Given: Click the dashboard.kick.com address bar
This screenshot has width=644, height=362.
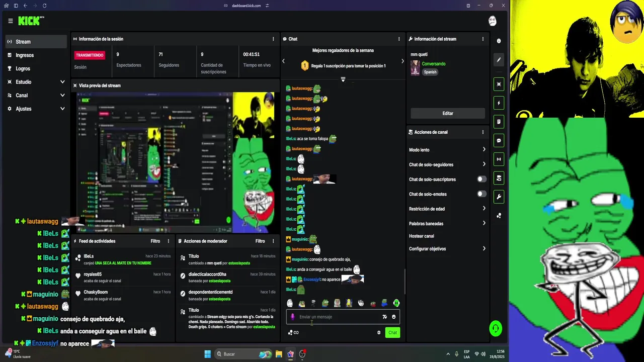Looking at the screenshot, I should click(x=247, y=6).
